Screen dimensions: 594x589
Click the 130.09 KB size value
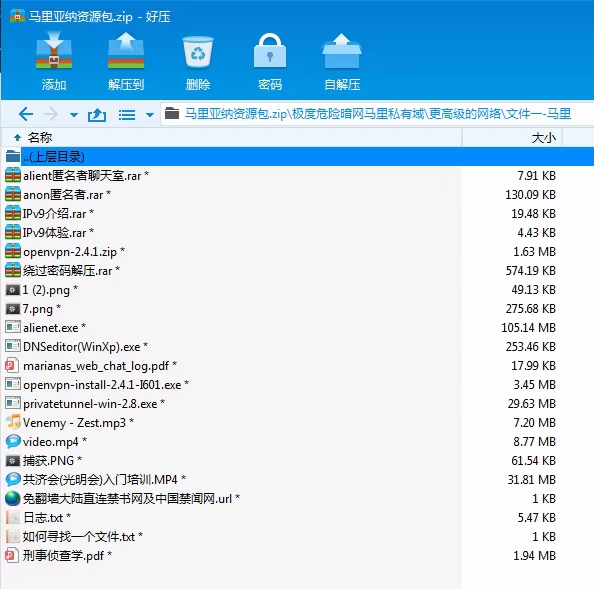pyautogui.click(x=530, y=195)
